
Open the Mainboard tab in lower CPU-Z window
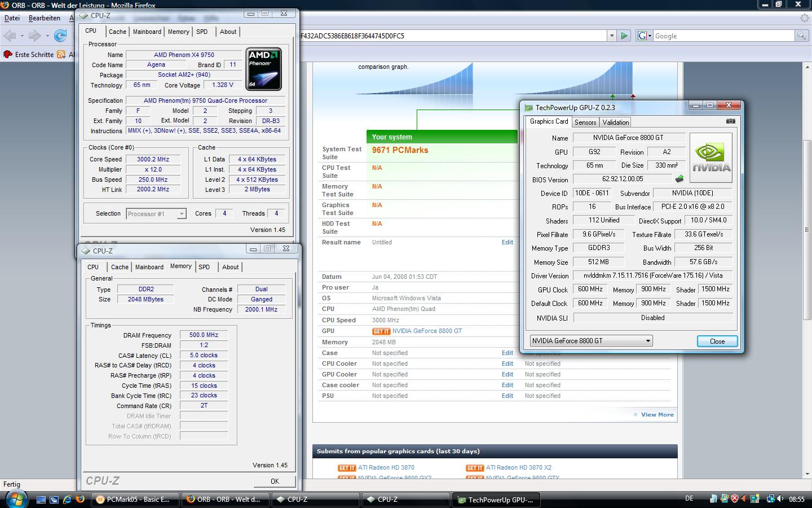pos(149,268)
